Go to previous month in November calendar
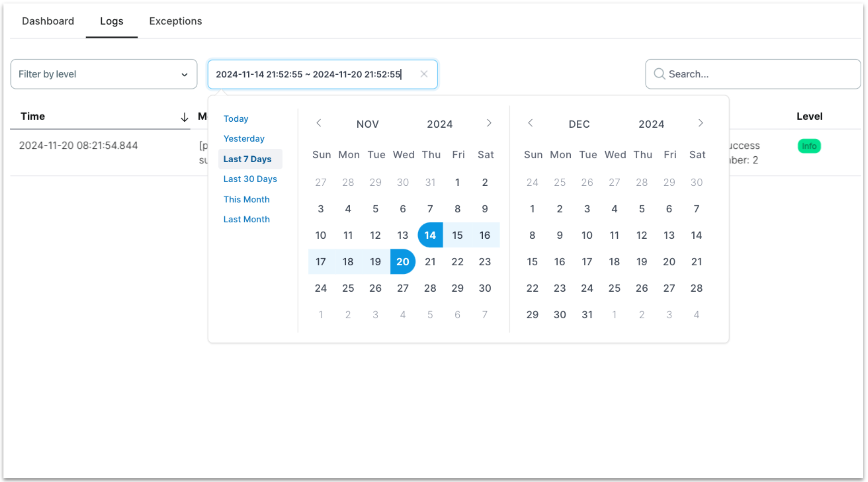Viewport: 868px width, 482px height. [x=319, y=123]
